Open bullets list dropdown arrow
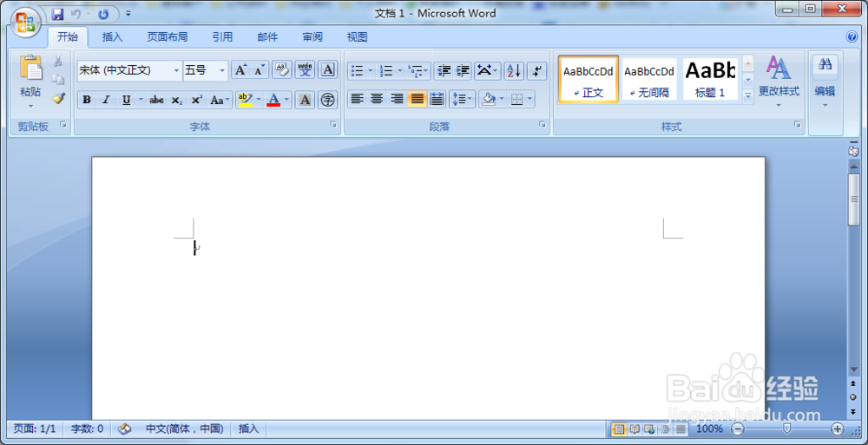 pos(371,70)
